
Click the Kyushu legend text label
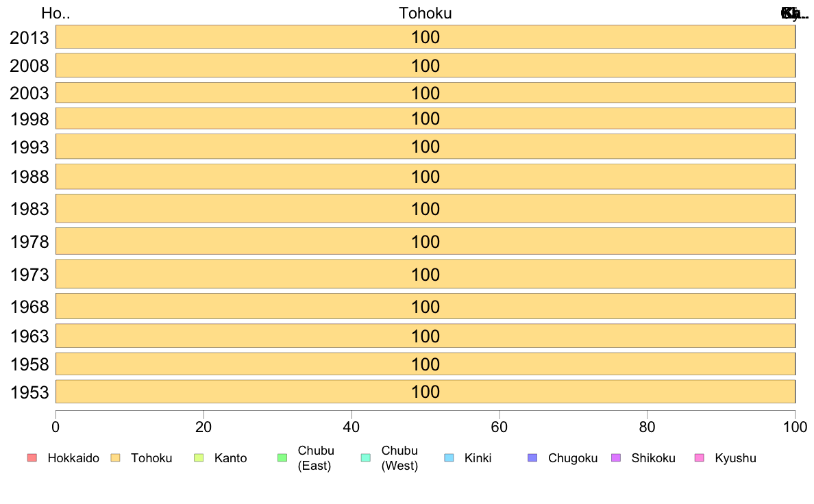[x=735, y=458]
